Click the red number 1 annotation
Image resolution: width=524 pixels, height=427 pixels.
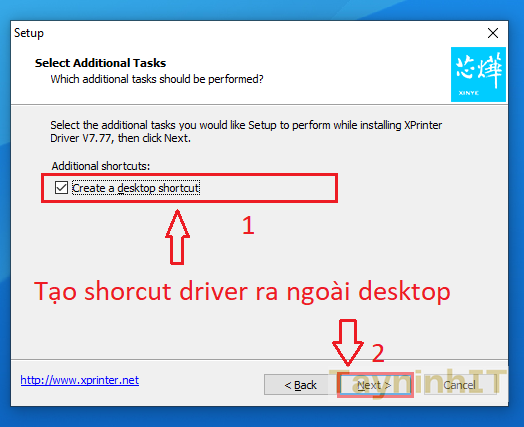coord(248,226)
